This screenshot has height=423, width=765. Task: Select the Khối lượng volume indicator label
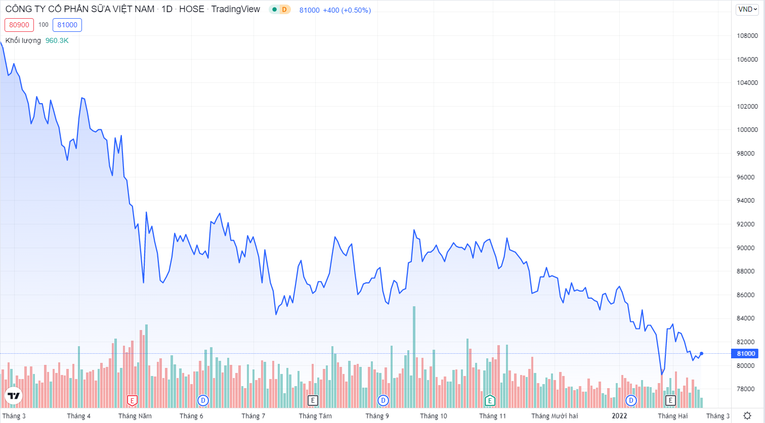tap(23, 40)
